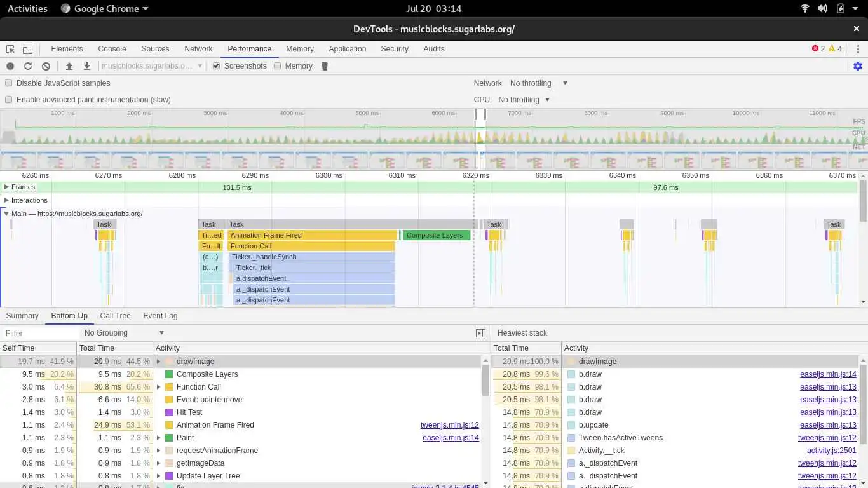Viewport: 868px width, 488px height.
Task: Expand the Interactions track
Action: click(x=6, y=200)
